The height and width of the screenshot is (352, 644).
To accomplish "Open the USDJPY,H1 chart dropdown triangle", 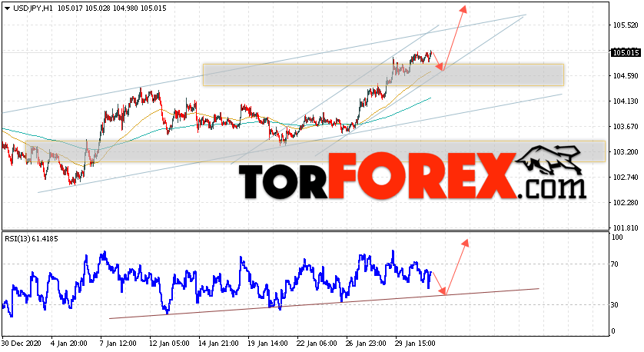I will click(7, 8).
